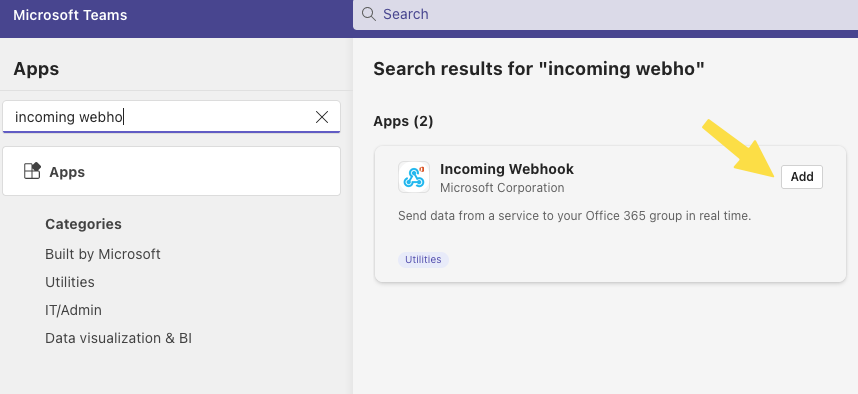
Task: Clear the apps search with the X icon
Action: [322, 117]
